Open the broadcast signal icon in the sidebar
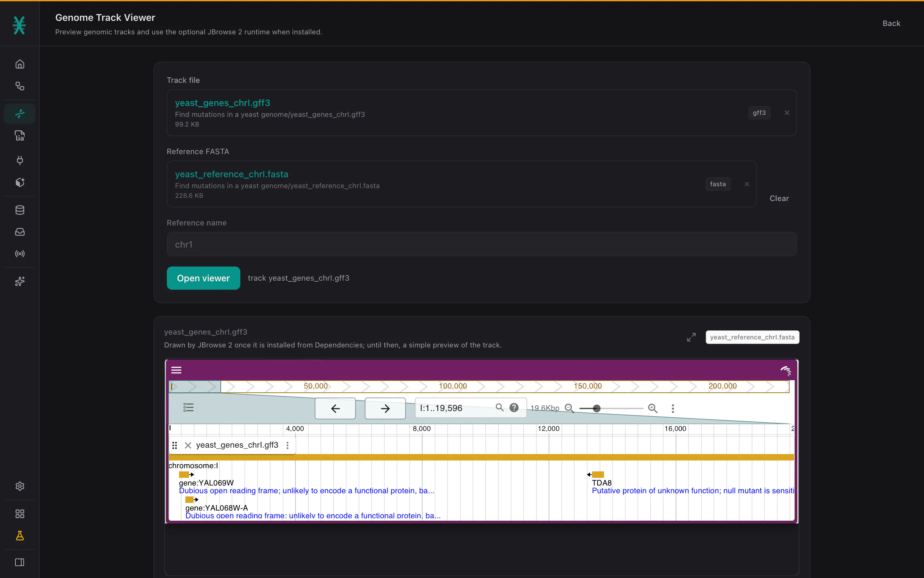Image resolution: width=924 pixels, height=578 pixels. tap(20, 254)
